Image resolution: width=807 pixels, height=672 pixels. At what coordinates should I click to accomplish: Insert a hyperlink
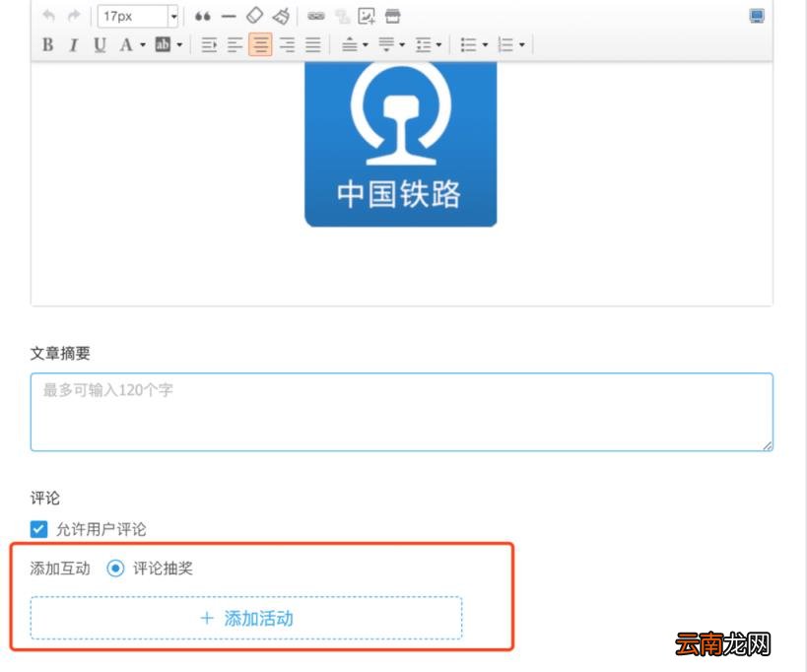[x=316, y=17]
